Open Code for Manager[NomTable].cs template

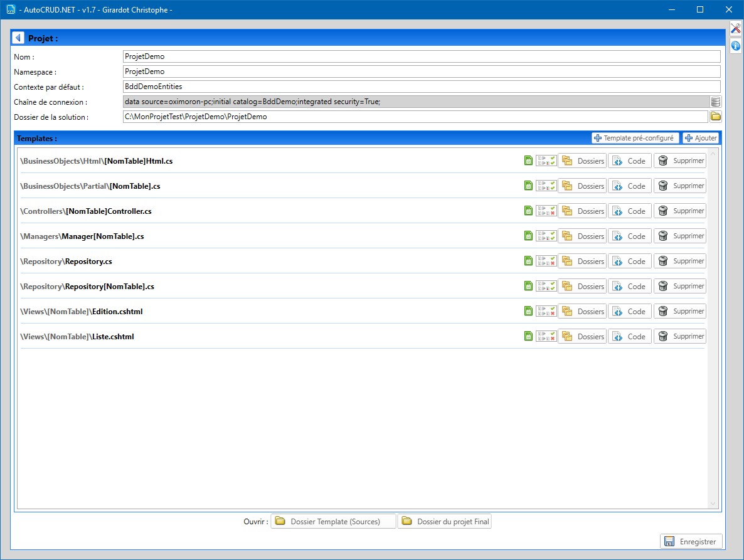point(630,236)
